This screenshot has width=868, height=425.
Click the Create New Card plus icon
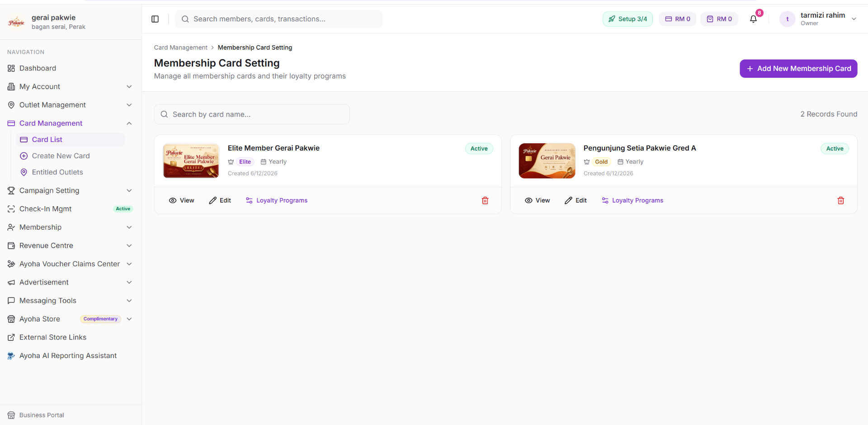(x=24, y=156)
